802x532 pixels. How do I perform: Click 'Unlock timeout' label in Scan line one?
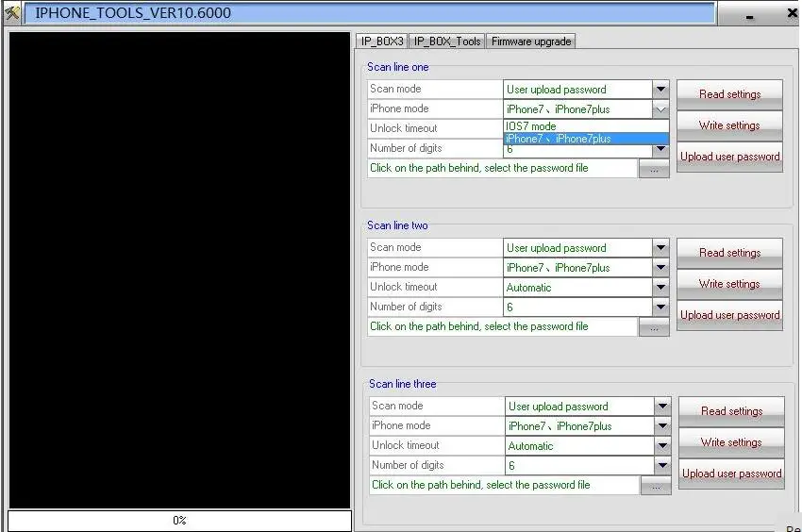point(404,128)
